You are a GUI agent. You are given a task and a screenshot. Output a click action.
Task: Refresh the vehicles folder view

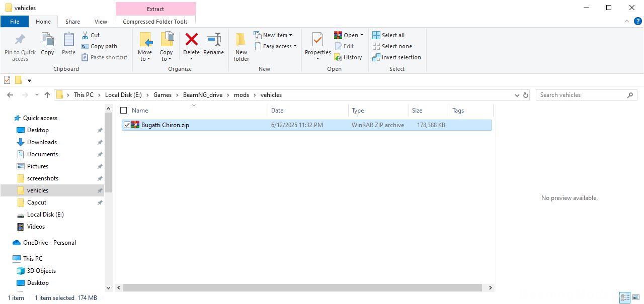click(x=526, y=95)
